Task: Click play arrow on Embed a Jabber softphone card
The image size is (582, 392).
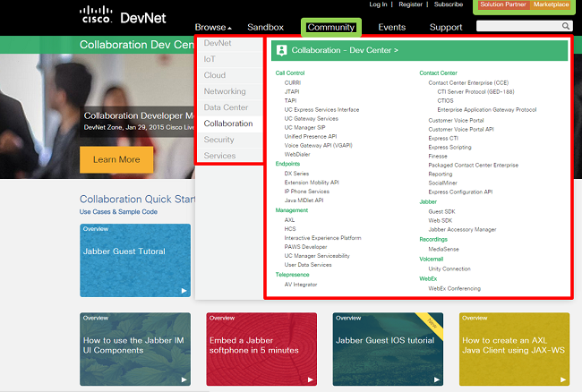Action: coord(311,379)
